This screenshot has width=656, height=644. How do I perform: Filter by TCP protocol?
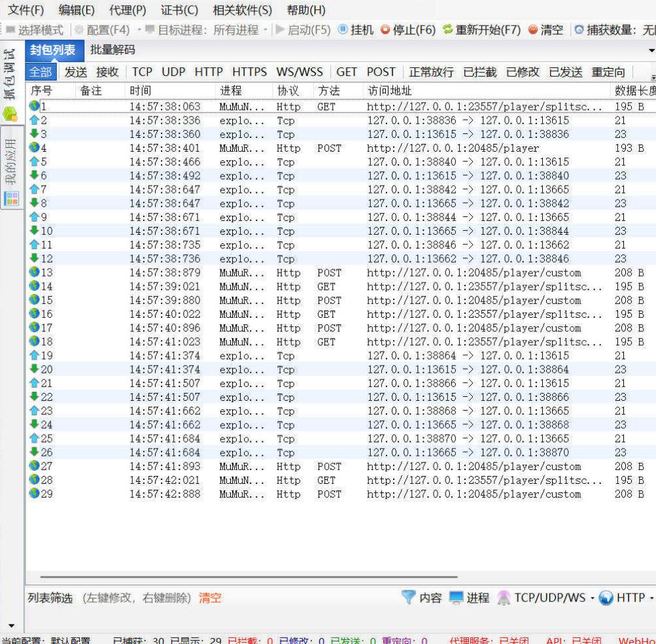pyautogui.click(x=142, y=72)
